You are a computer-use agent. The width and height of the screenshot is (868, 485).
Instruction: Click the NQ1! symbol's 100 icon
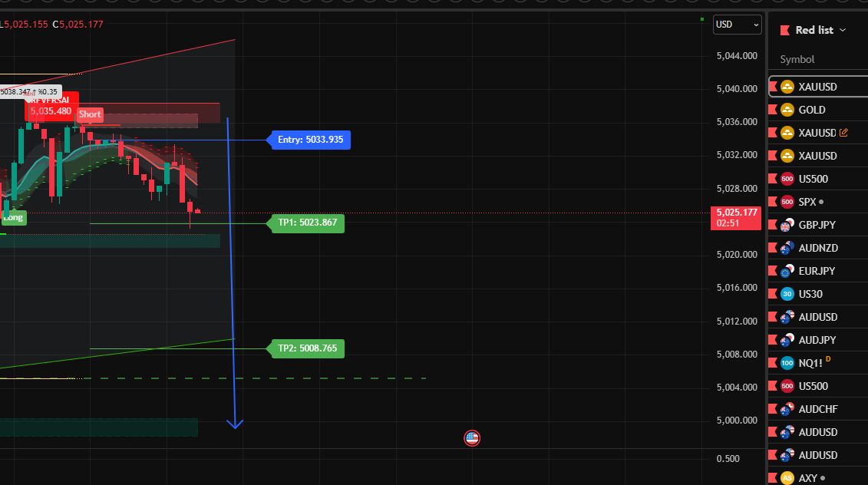click(787, 363)
